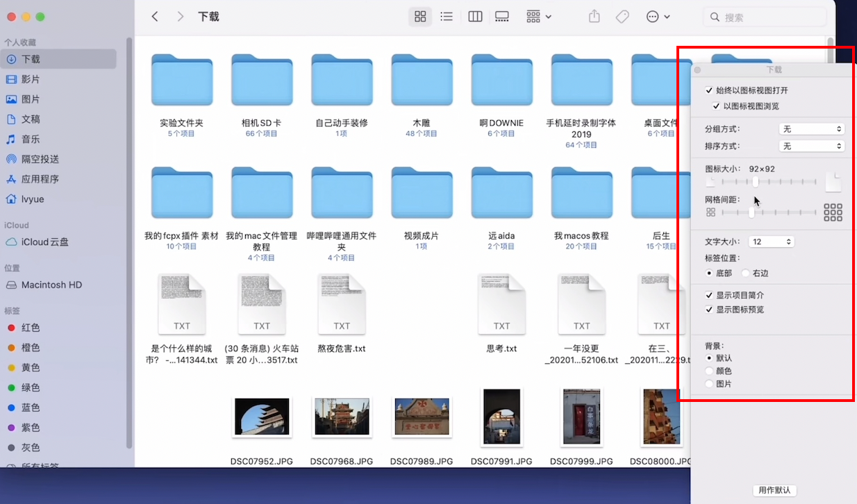Switch to gallery view in toolbar

coord(501,17)
